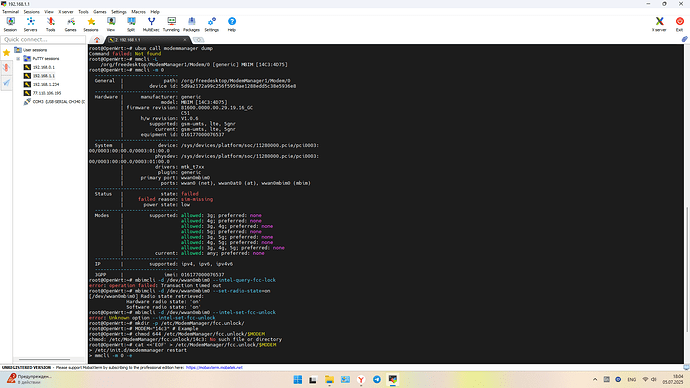This screenshot has height=388, width=690.
Task: Select the 192.168.0.1 saved session
Action: [44, 67]
